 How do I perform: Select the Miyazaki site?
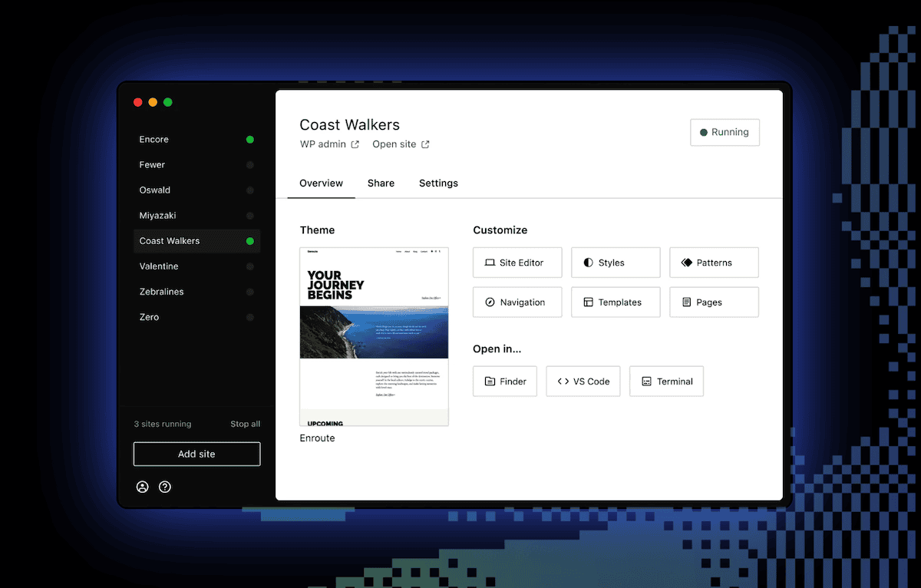pyautogui.click(x=196, y=216)
